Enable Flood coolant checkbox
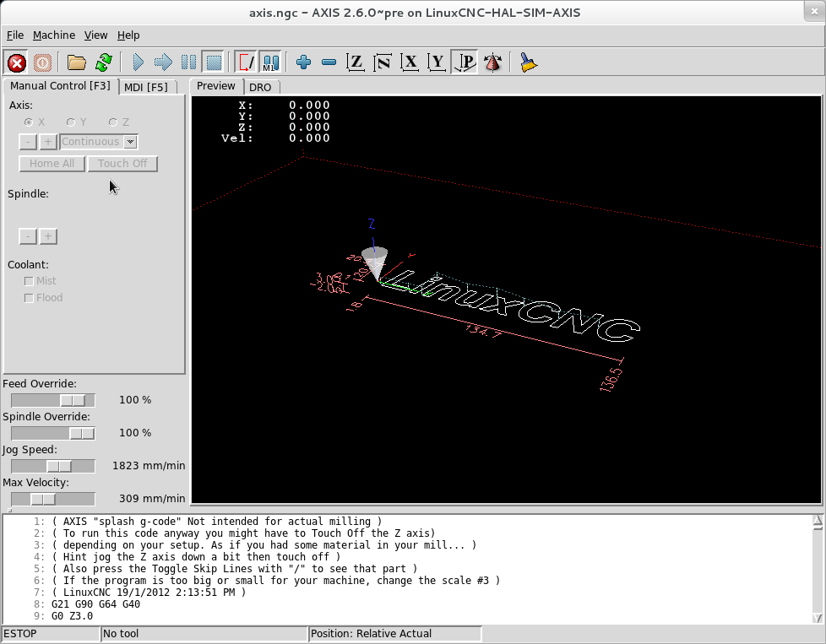 (x=29, y=298)
